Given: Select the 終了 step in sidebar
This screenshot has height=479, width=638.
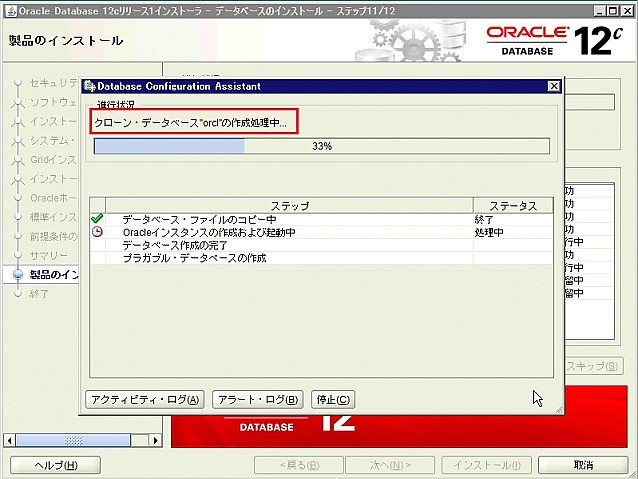Looking at the screenshot, I should 39,294.
